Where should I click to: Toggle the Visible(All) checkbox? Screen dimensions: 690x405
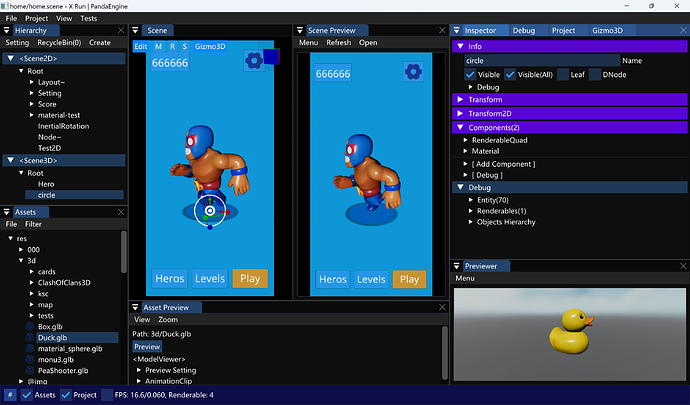(510, 74)
